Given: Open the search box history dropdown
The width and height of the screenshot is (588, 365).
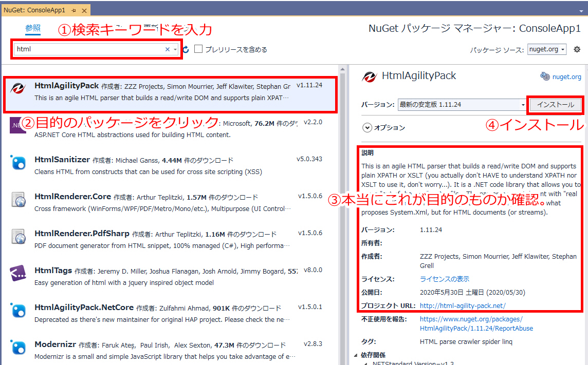Looking at the screenshot, I should [175, 49].
